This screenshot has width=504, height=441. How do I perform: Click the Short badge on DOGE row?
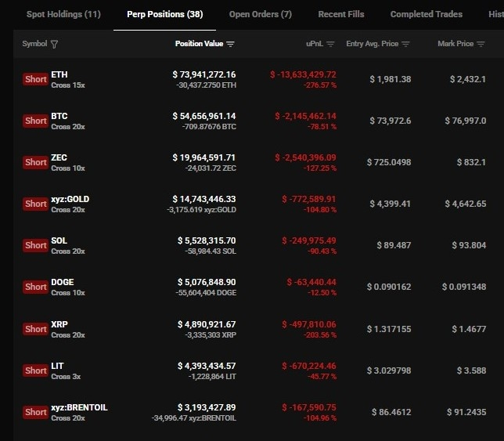36,287
